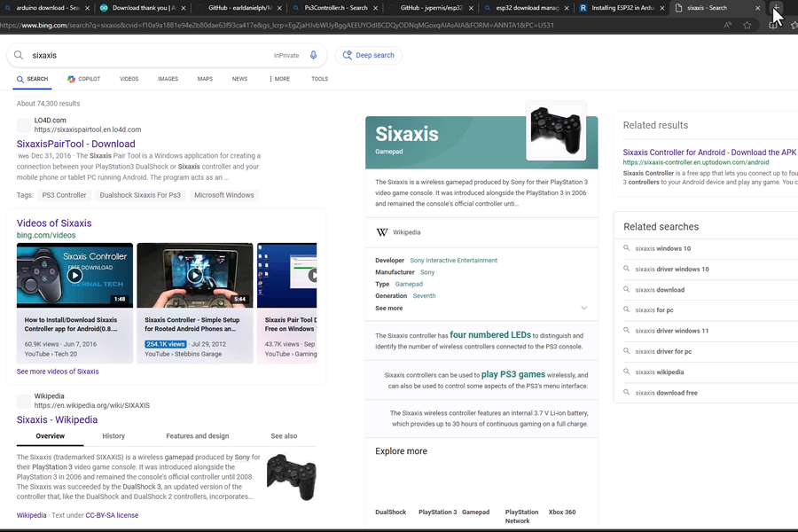
Task: Select the Dualshock Sixaxis For Ps3 tag
Action: [x=140, y=195]
